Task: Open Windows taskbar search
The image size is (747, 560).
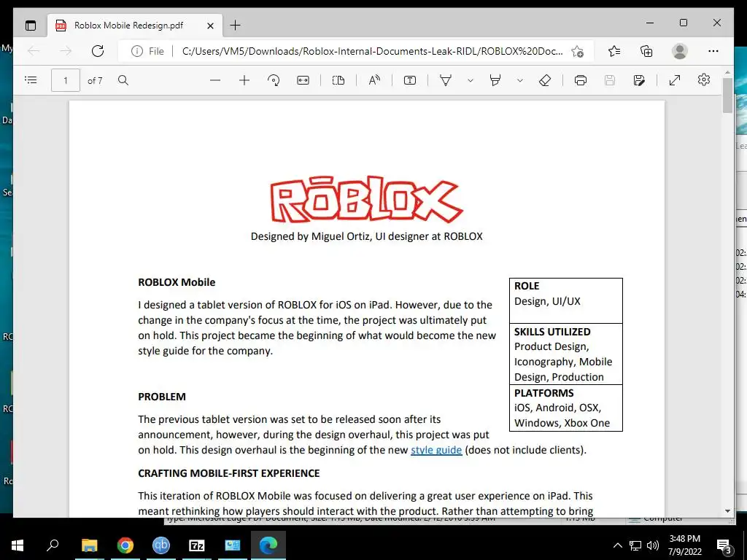Action: click(x=53, y=545)
